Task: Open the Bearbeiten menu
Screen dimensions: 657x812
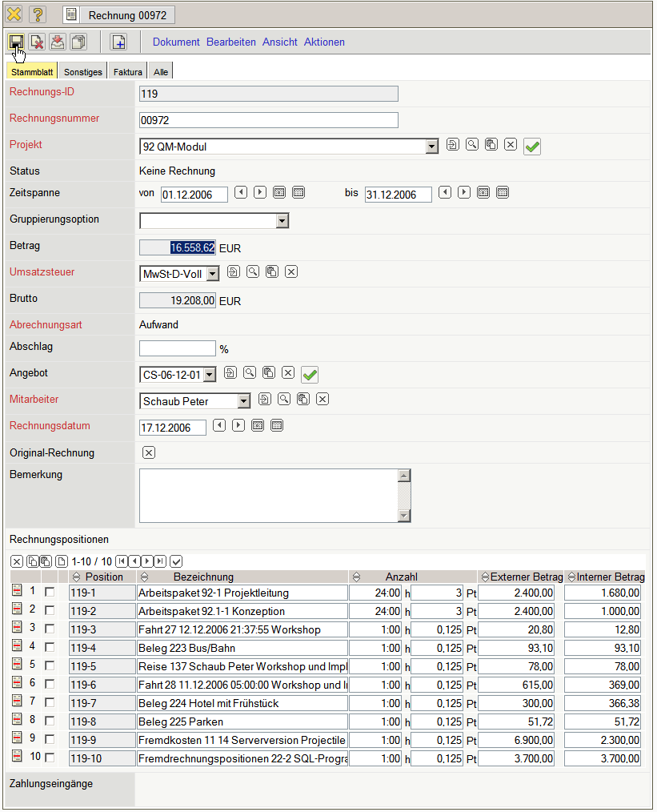Action: pyautogui.click(x=230, y=42)
